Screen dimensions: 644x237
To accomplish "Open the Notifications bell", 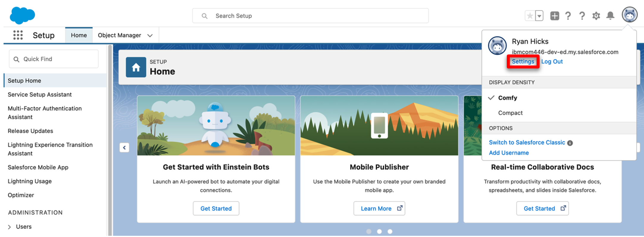I will [610, 16].
